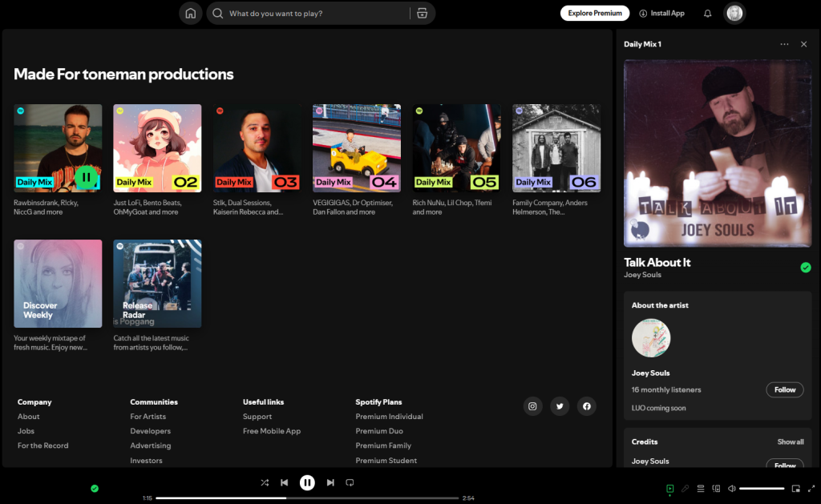Click the search input field

[x=317, y=13]
